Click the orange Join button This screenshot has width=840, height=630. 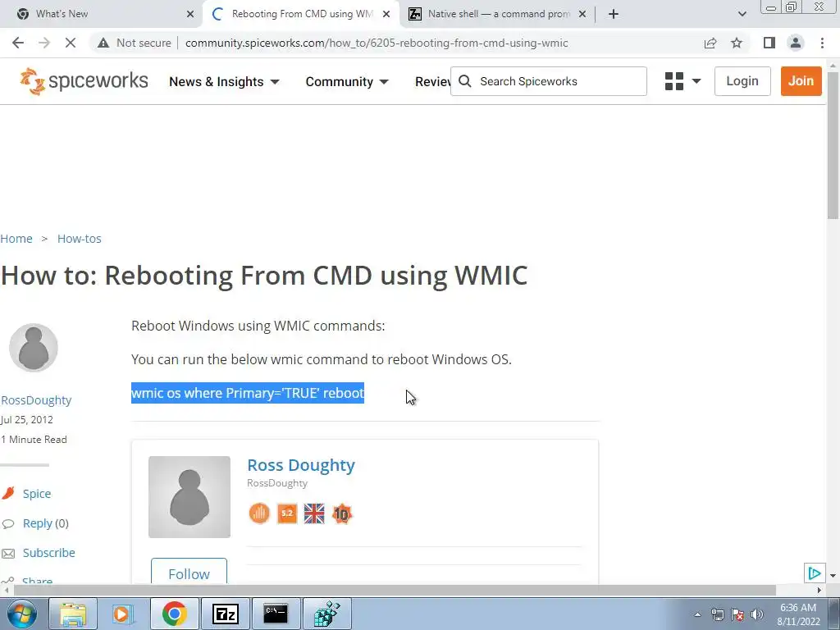click(801, 81)
